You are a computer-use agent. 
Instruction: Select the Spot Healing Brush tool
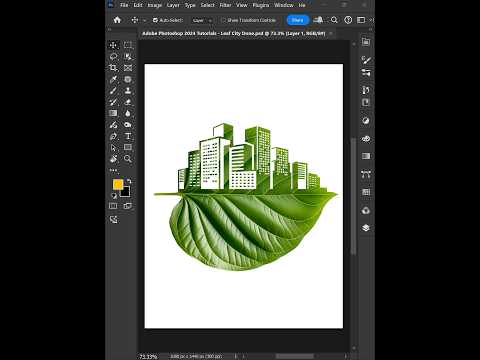point(128,79)
